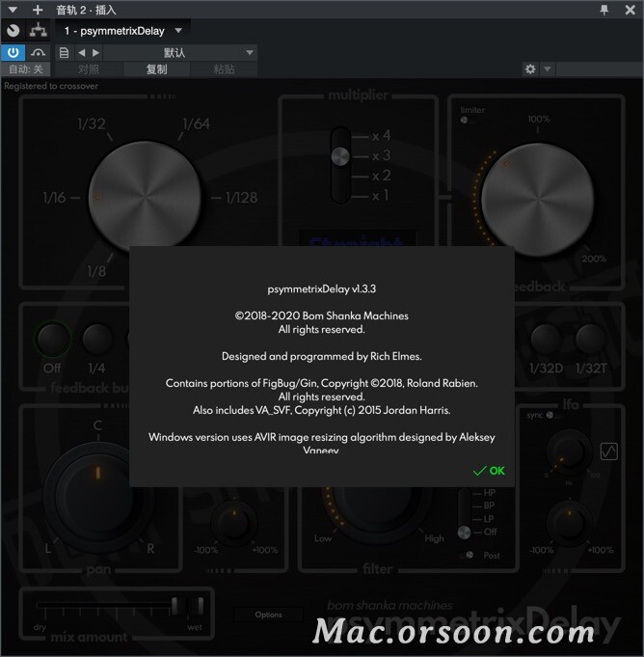
Task: Click the lfo rate Hz knob
Action: click(569, 452)
